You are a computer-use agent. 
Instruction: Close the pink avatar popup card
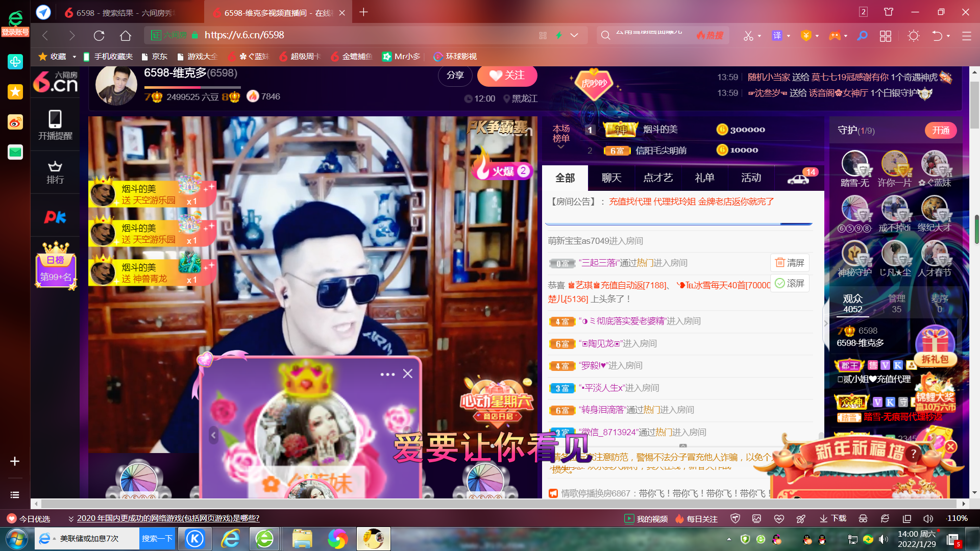pyautogui.click(x=407, y=374)
